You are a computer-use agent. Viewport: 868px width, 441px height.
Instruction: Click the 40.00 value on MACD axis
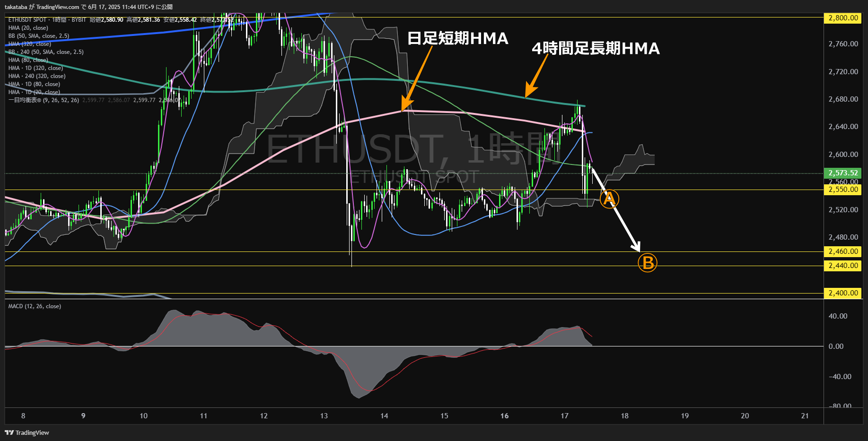(838, 316)
